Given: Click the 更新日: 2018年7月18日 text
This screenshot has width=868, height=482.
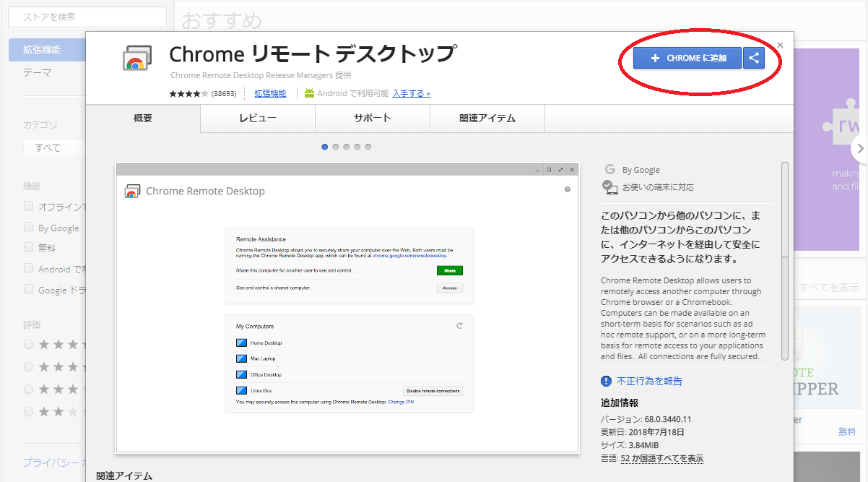Looking at the screenshot, I should [643, 432].
